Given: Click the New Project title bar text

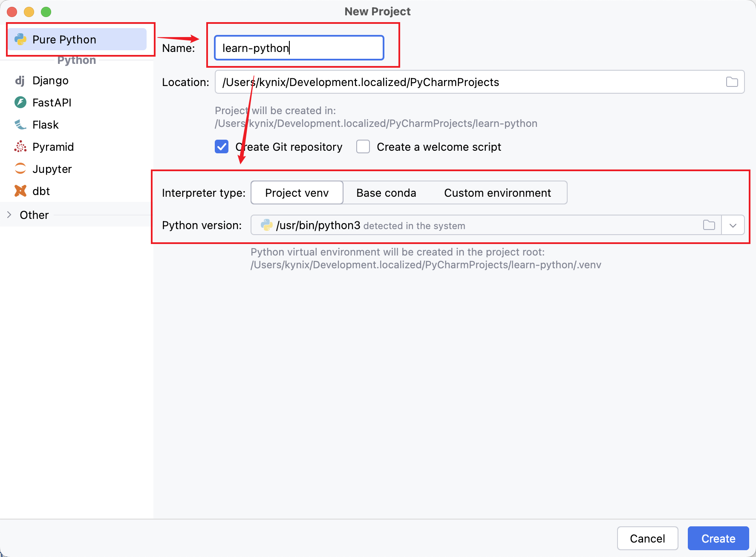Looking at the screenshot, I should pos(378,11).
